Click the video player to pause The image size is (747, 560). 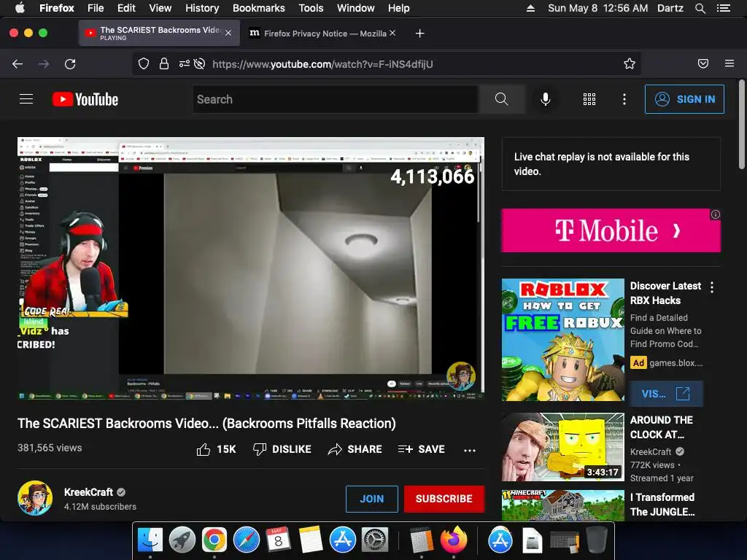251,268
